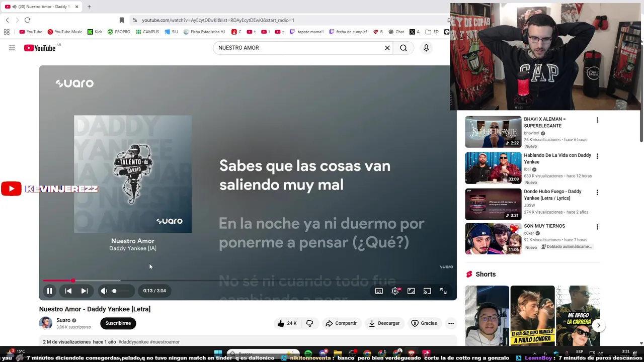Open options for SON MUY TIERNOS video
The height and width of the screenshot is (362, 644).
[597, 227]
